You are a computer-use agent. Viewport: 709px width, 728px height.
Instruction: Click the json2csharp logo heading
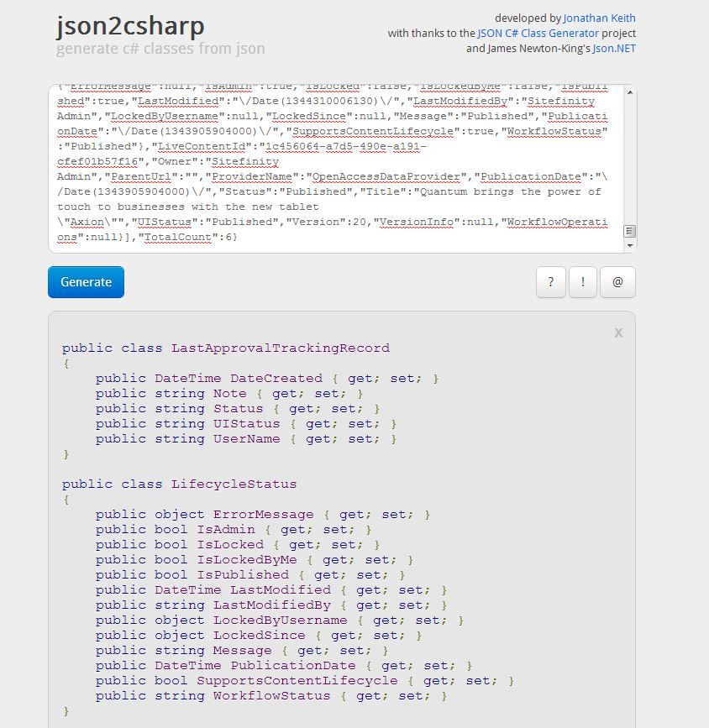[130, 27]
